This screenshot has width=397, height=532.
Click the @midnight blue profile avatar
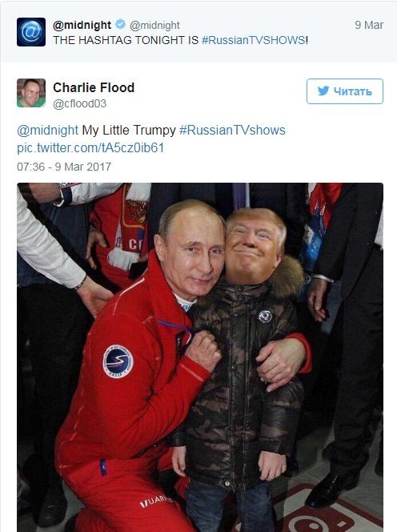click(31, 32)
